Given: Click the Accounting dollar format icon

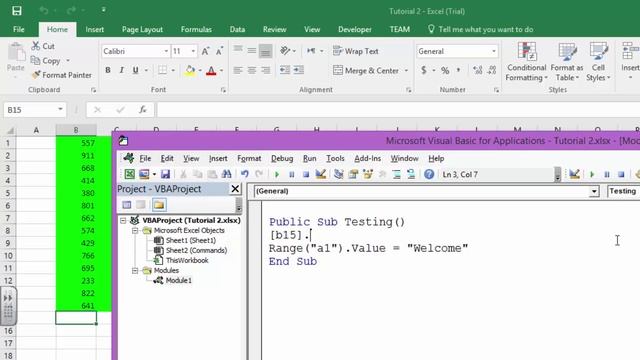Looking at the screenshot, I should point(424,70).
